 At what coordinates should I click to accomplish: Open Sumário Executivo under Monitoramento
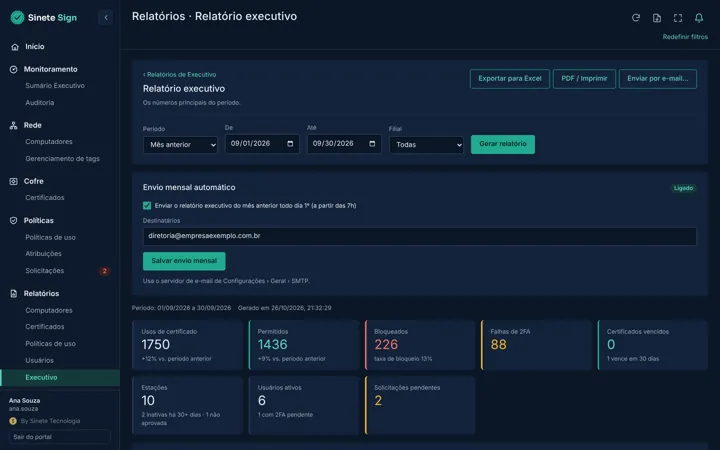click(55, 86)
